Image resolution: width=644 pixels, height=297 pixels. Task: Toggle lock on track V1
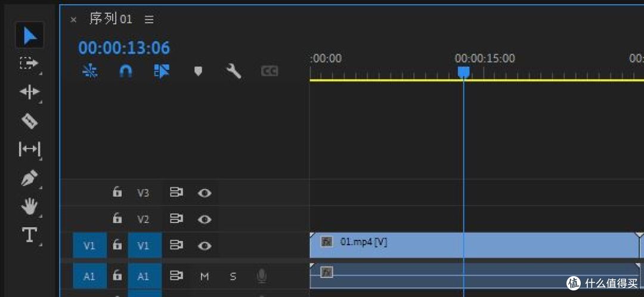click(x=117, y=245)
